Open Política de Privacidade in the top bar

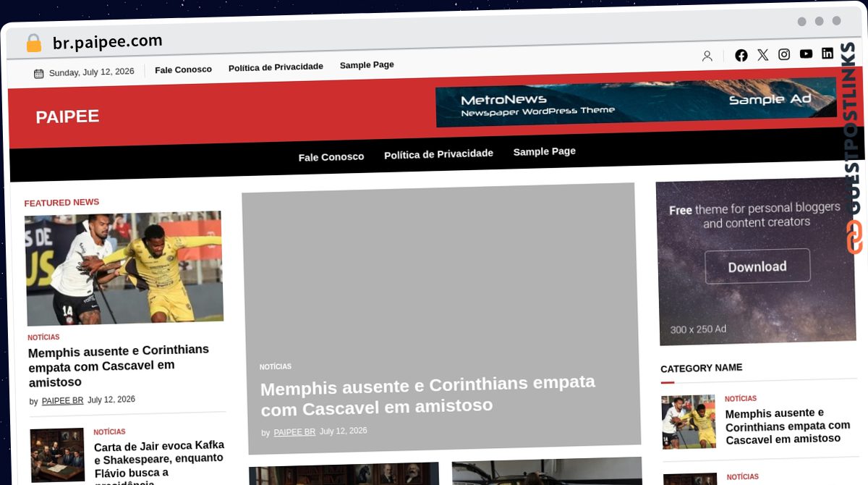tap(276, 67)
